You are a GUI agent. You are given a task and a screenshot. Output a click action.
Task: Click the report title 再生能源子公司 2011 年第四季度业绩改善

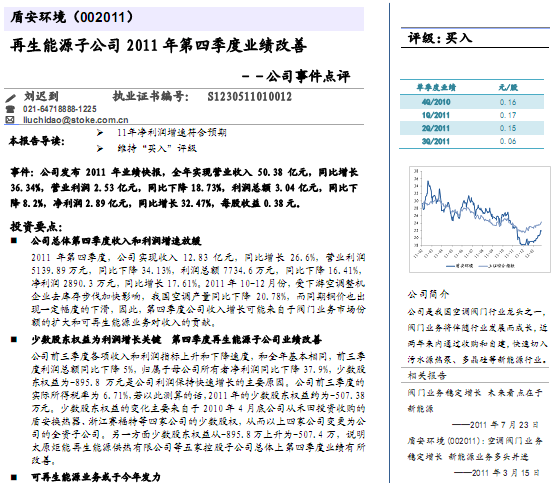[158, 45]
